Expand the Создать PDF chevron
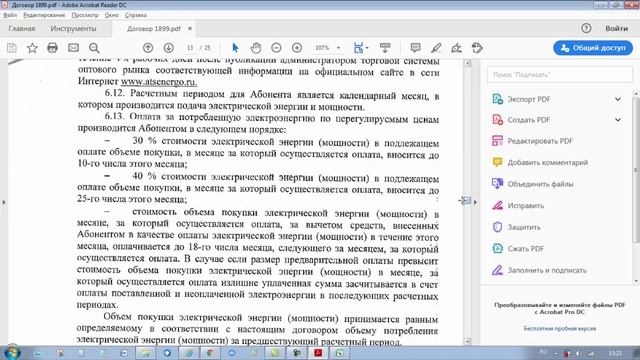This screenshot has height=360, width=640. (618, 120)
